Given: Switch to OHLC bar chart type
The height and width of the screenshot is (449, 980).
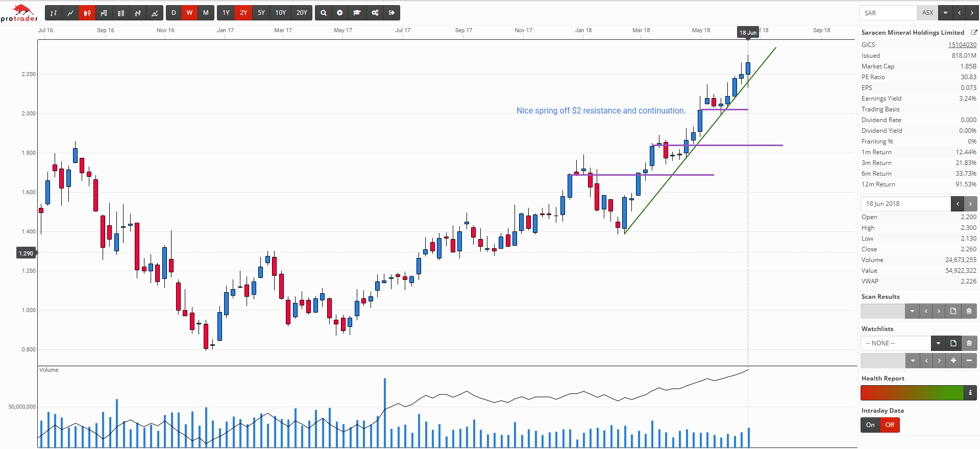Looking at the screenshot, I should click(54, 13).
